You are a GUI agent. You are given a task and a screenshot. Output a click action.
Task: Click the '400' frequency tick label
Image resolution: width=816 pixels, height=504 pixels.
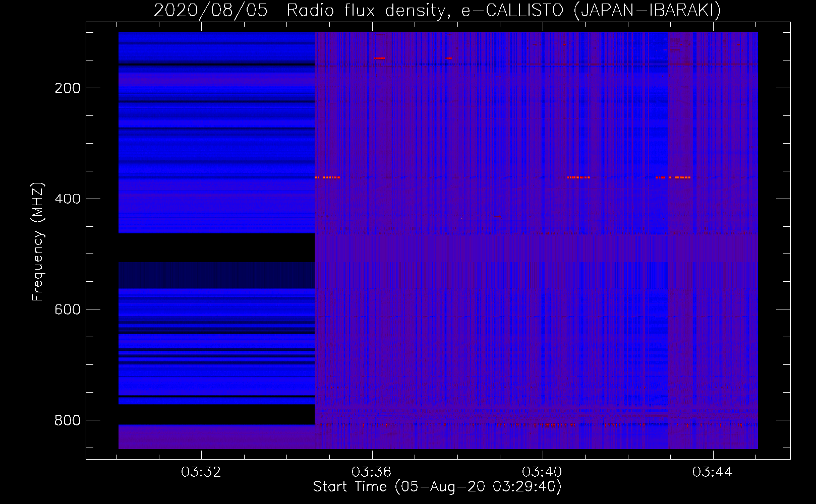point(68,199)
